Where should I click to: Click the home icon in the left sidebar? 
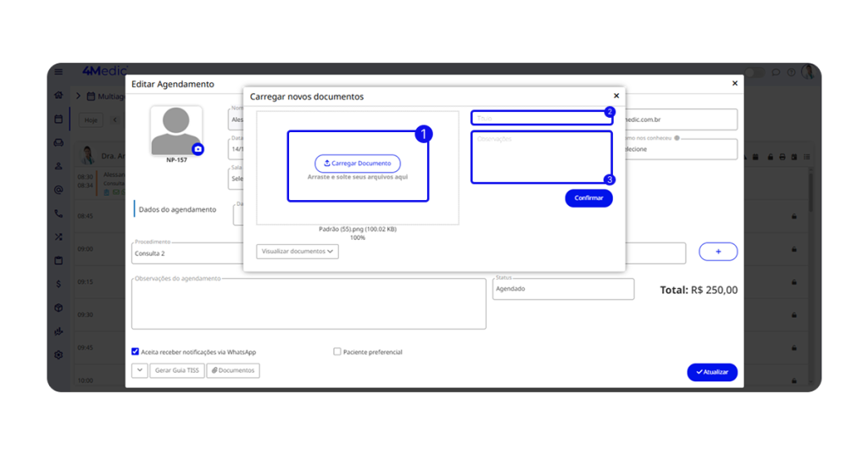coord(58,95)
